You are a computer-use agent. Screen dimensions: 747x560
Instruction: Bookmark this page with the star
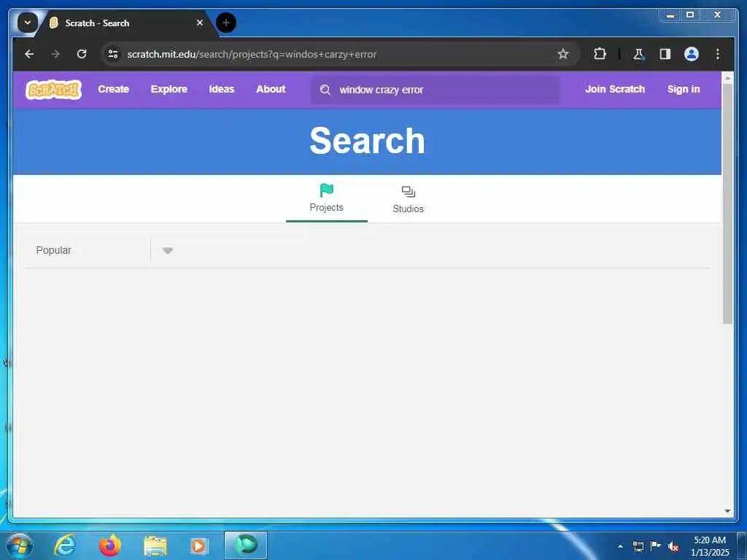[563, 54]
